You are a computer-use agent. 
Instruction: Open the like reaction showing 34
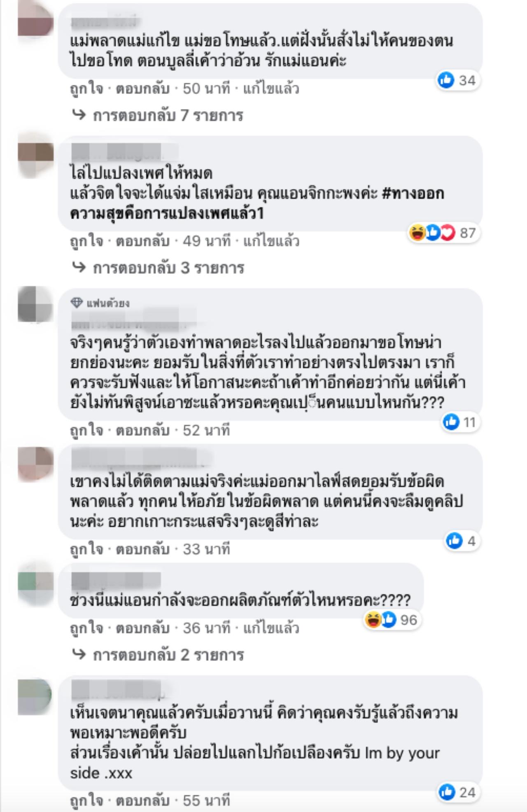click(457, 80)
